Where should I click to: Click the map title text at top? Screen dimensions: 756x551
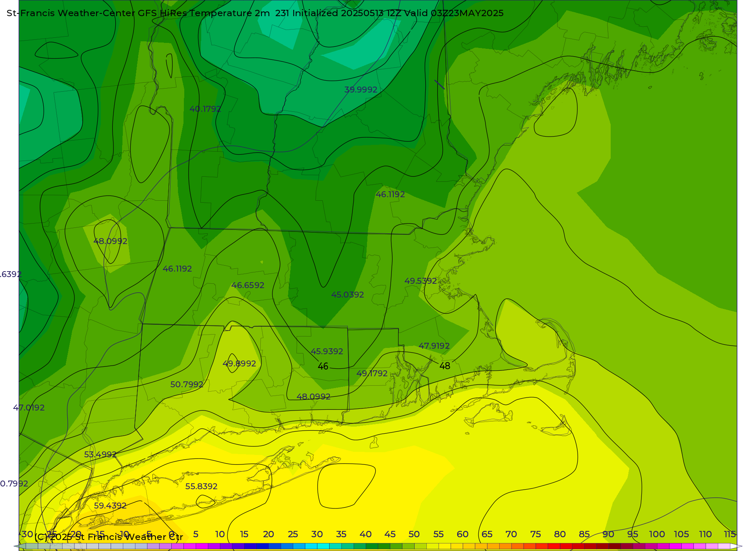coord(255,13)
